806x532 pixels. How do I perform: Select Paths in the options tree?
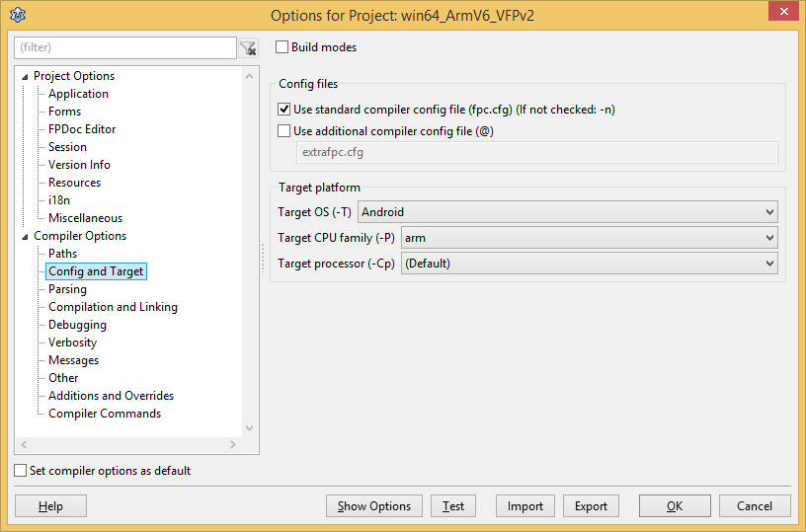pyautogui.click(x=62, y=254)
